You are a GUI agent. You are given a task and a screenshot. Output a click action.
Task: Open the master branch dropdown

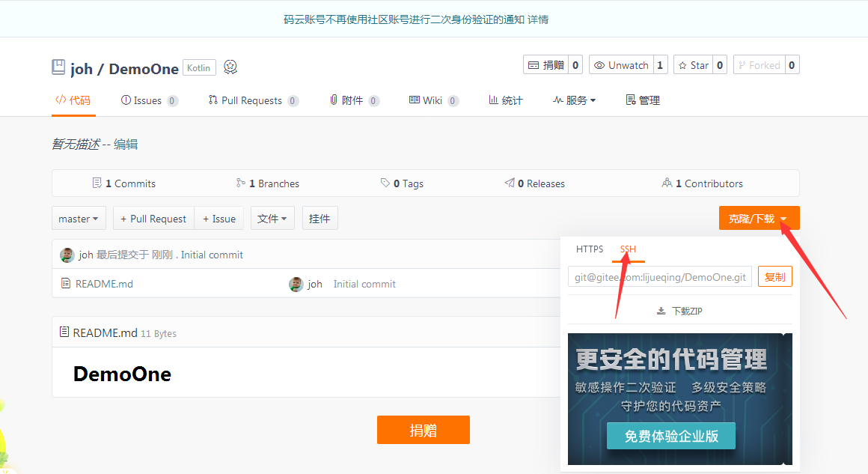point(79,218)
